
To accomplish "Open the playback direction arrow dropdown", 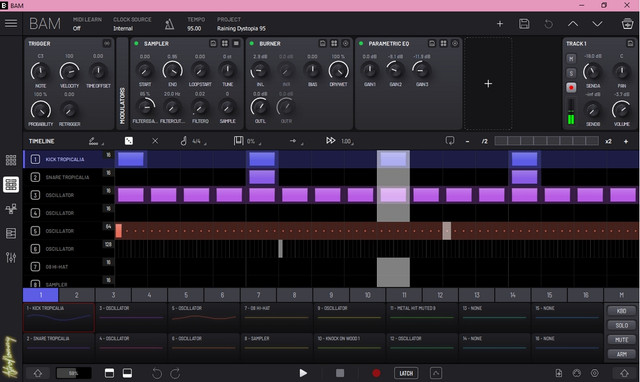I will [296, 141].
